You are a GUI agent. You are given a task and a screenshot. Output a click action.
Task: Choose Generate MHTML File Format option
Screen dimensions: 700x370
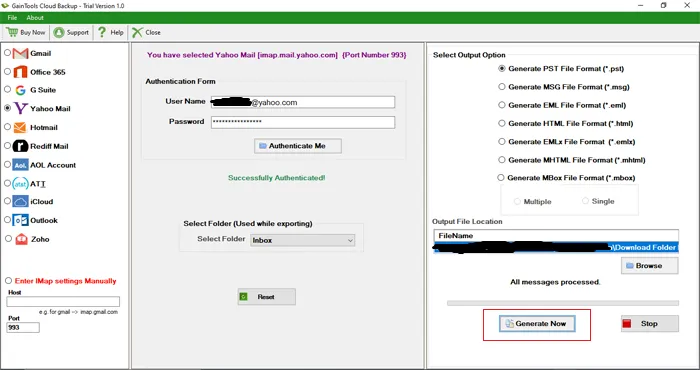[502, 160]
